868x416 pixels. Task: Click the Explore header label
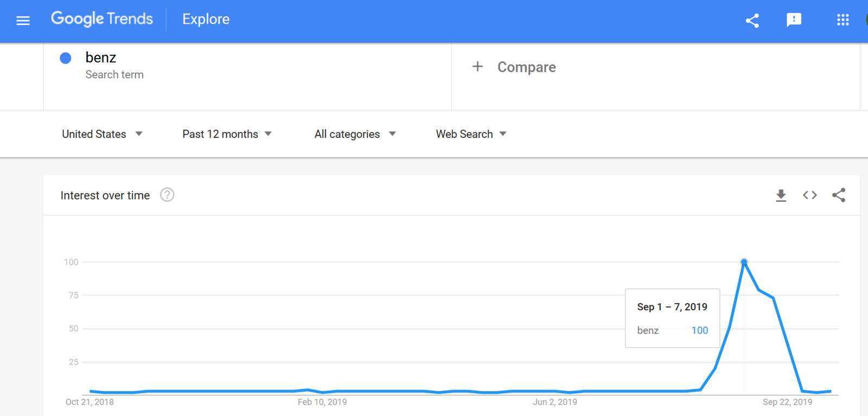coord(206,20)
